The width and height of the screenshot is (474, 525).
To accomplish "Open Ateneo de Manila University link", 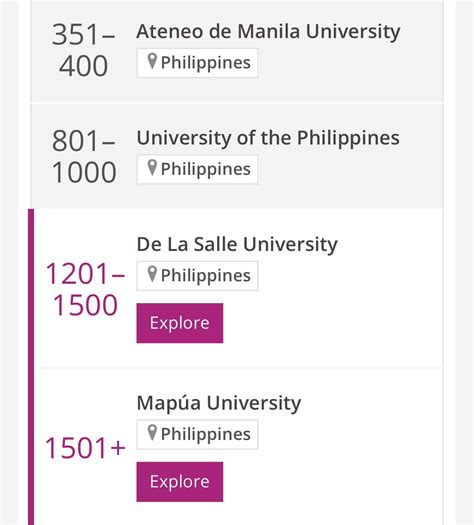I will click(x=268, y=32).
